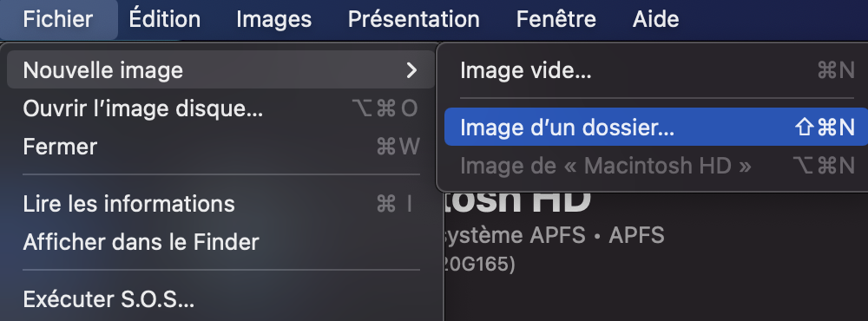Open the Images menu
This screenshot has width=868, height=321.
pyautogui.click(x=273, y=19)
